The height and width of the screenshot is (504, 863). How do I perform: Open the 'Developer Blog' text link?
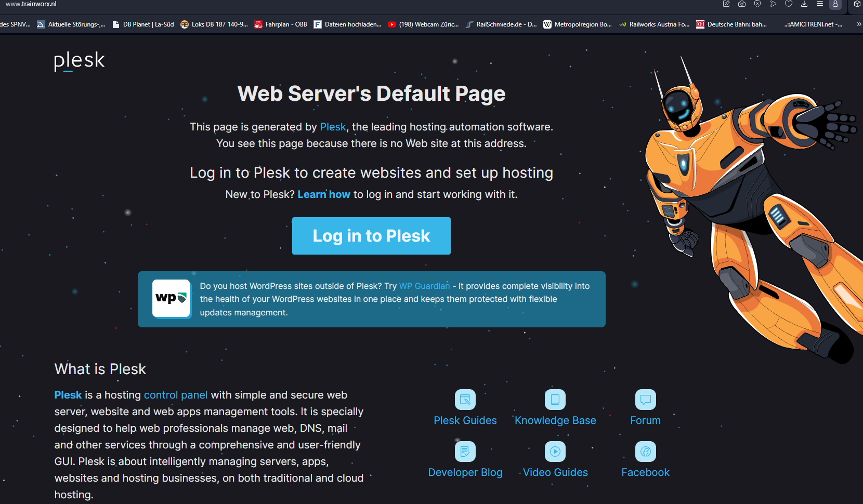[x=465, y=472]
